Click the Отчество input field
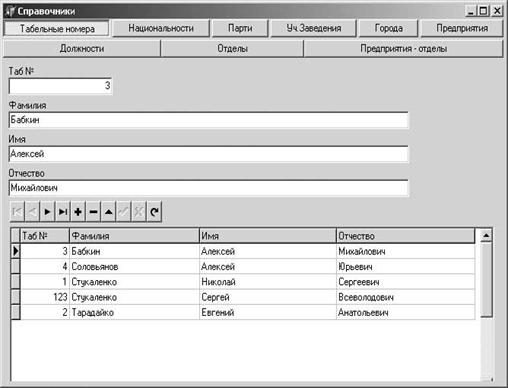The image size is (508, 388). point(208,188)
